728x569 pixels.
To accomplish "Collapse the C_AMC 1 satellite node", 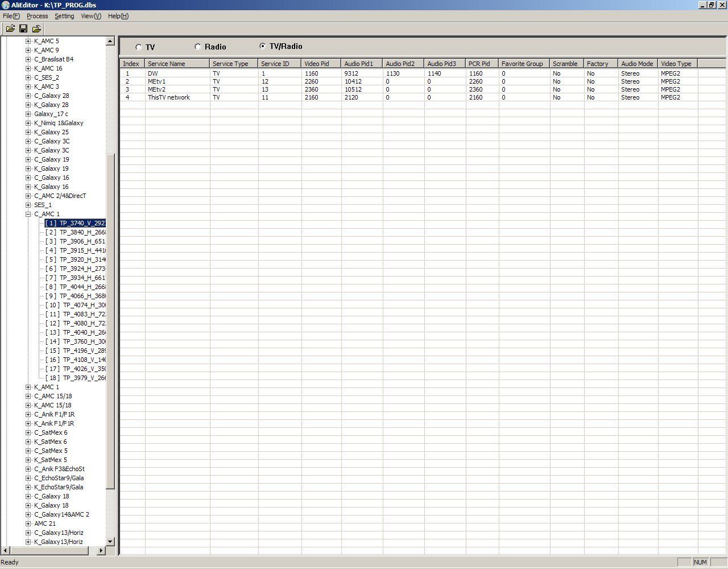I will point(28,214).
